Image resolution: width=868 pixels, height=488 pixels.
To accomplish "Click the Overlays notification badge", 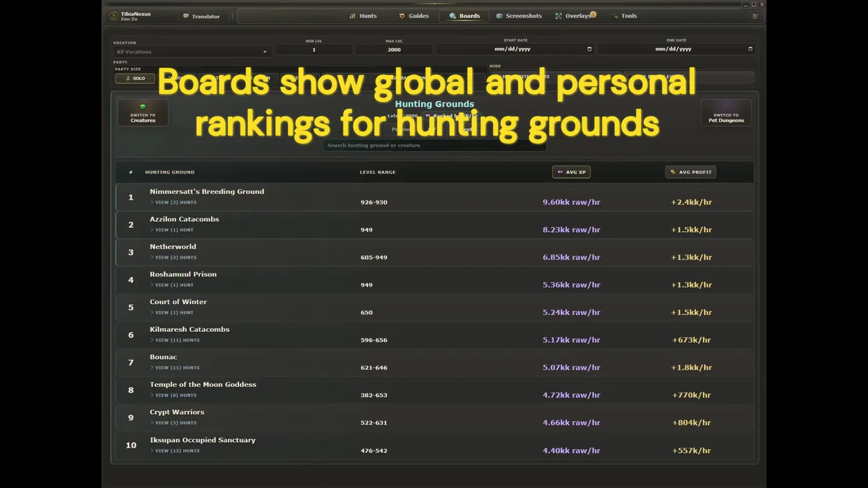I will pos(593,14).
